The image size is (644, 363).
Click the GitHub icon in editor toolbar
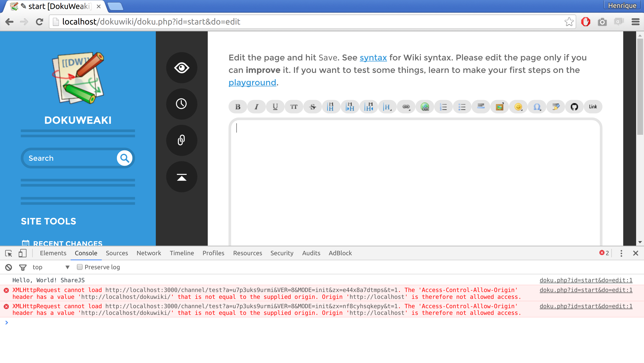574,107
